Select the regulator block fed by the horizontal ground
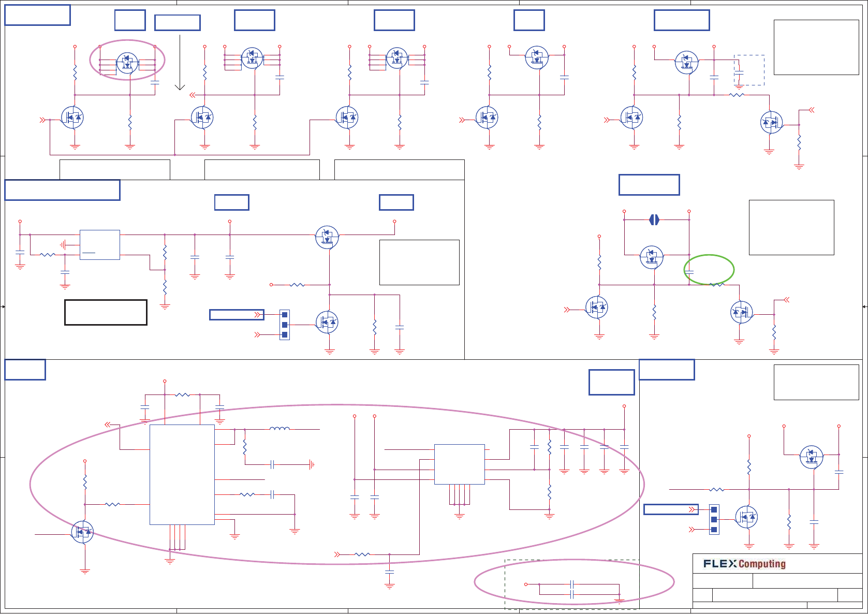Image resolution: width=868 pixels, height=614 pixels. [x=100, y=245]
